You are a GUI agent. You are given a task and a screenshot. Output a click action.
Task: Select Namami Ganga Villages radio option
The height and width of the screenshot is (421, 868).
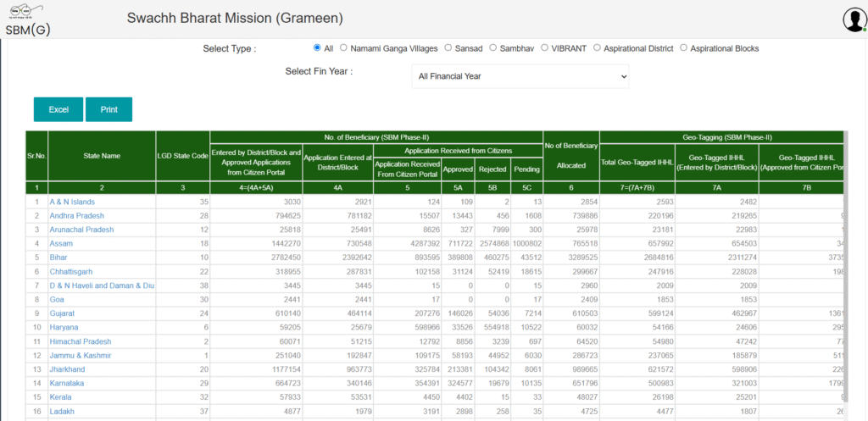point(343,47)
